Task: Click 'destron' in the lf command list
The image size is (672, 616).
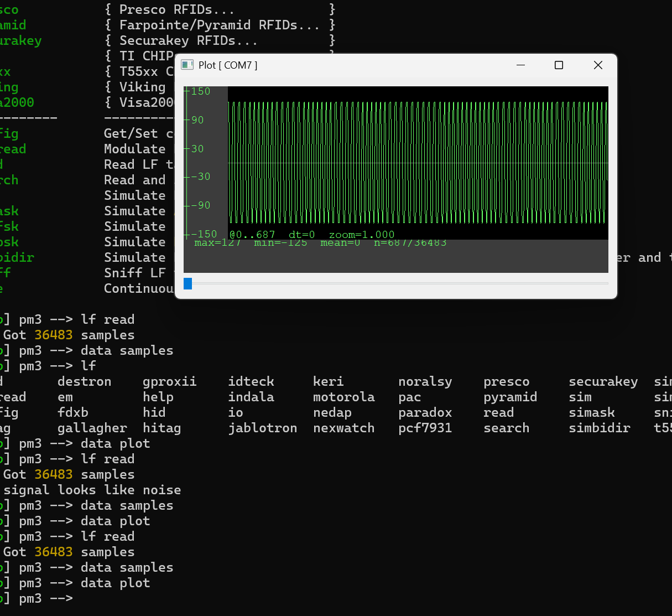Action: tap(84, 382)
